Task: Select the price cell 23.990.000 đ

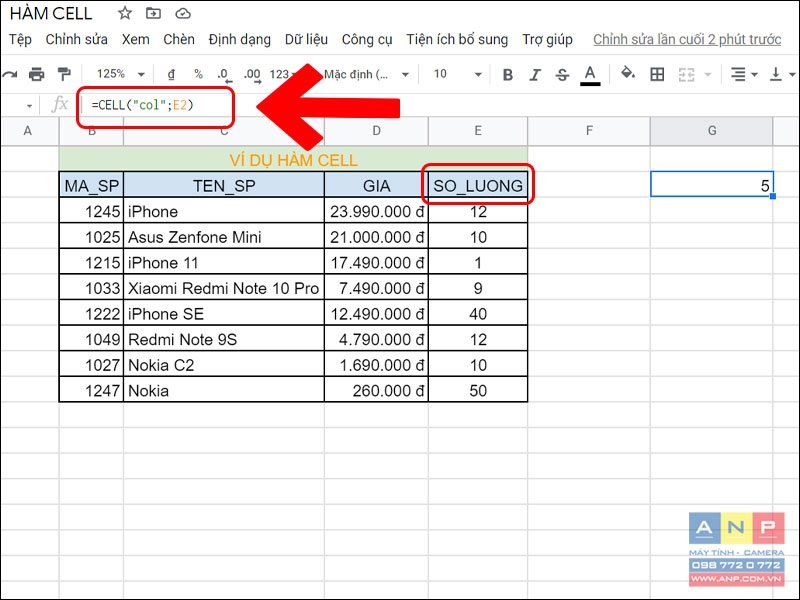Action: tap(377, 210)
